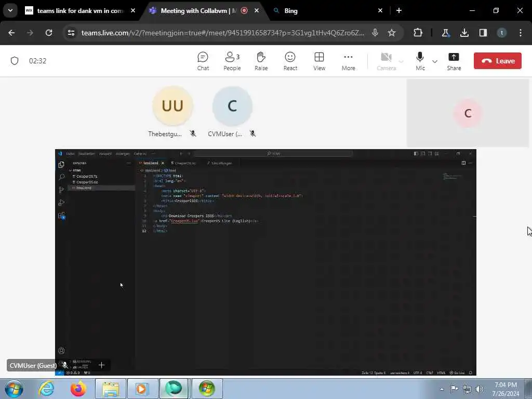Click the shield privacy icon by timer

tap(15, 61)
